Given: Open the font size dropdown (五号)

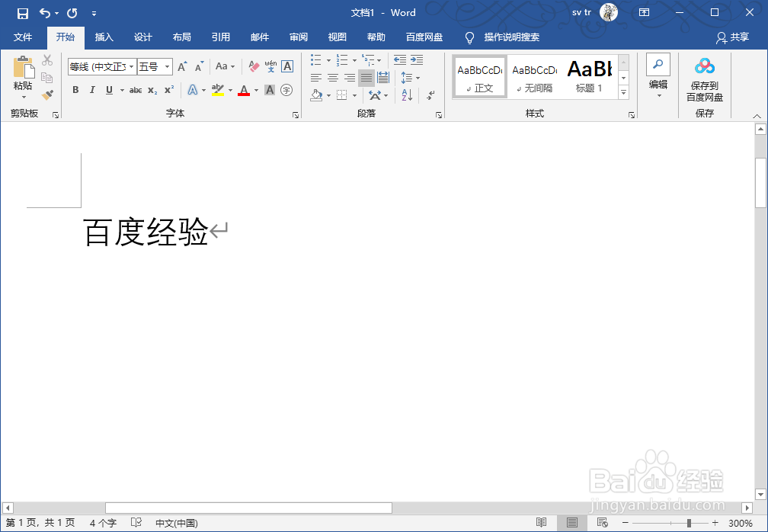Looking at the screenshot, I should pos(168,66).
